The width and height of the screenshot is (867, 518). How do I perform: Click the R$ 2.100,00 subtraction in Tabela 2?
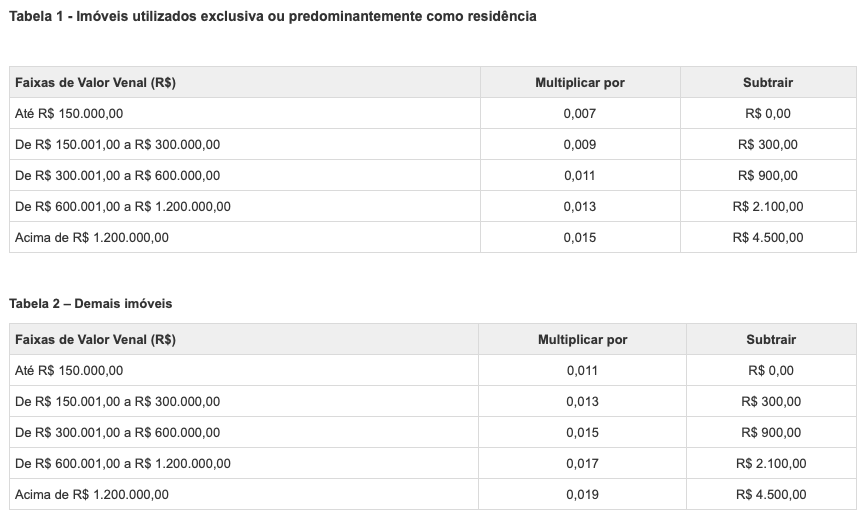(770, 463)
